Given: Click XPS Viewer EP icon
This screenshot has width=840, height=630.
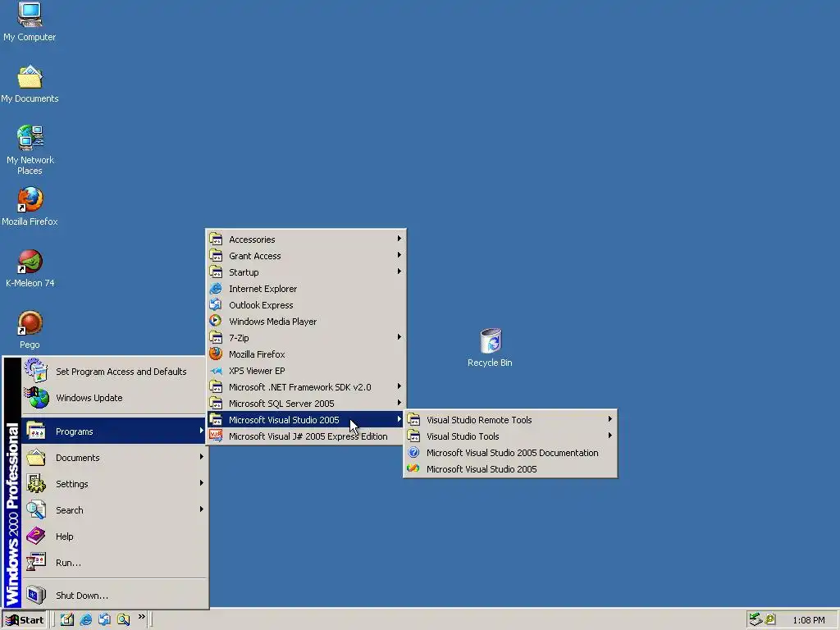Looking at the screenshot, I should coord(216,371).
